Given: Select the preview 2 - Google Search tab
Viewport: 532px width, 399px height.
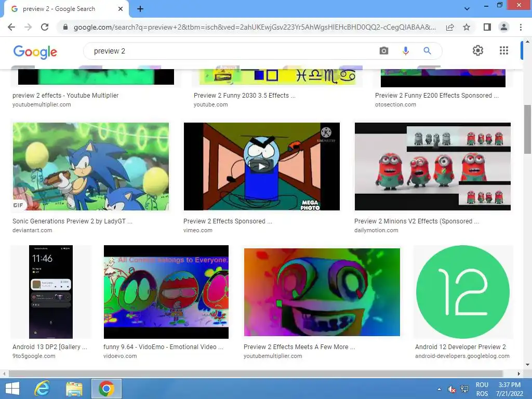Looking at the screenshot, I should (66, 9).
